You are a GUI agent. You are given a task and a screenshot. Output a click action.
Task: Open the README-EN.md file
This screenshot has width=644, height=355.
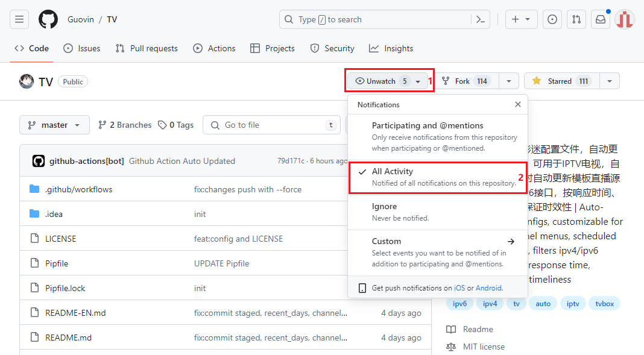tap(75, 313)
